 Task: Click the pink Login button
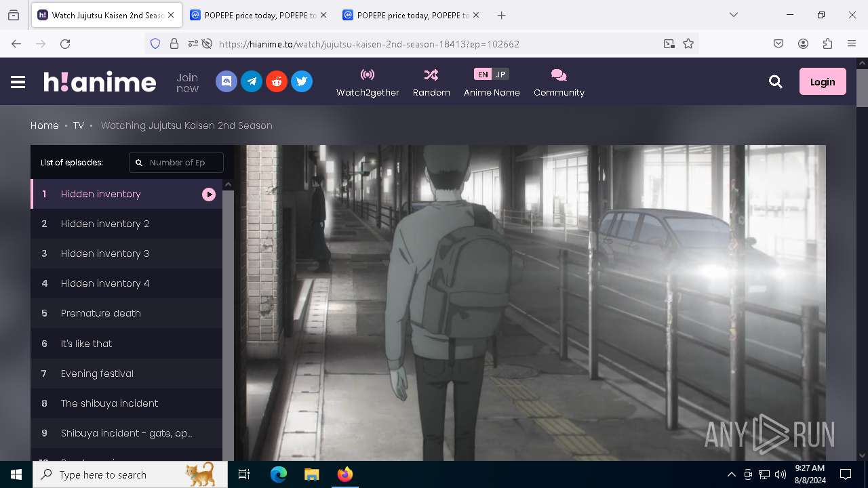click(823, 81)
